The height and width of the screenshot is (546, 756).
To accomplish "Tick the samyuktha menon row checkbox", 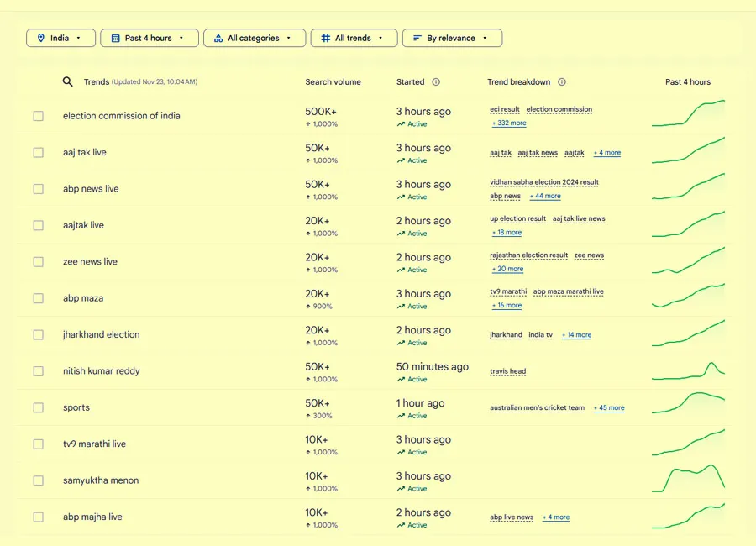I will point(39,480).
